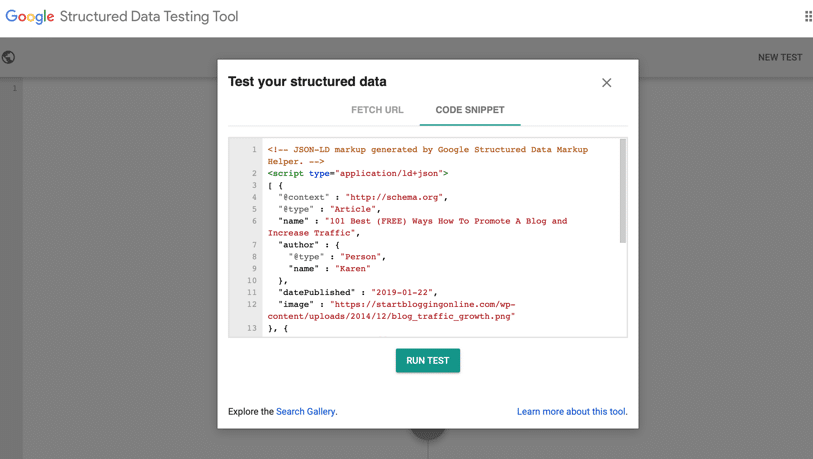Click the Google apps grid icon

click(808, 16)
